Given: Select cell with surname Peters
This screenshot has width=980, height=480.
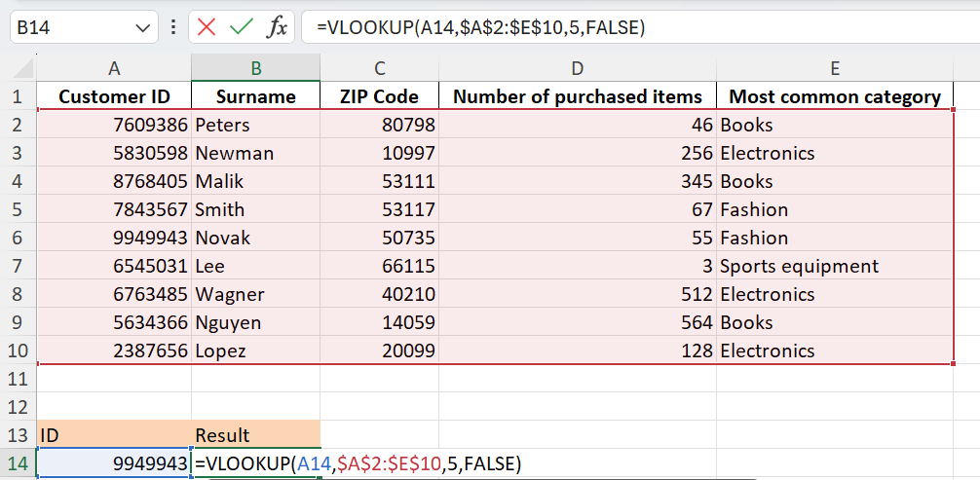Looking at the screenshot, I should [x=255, y=125].
